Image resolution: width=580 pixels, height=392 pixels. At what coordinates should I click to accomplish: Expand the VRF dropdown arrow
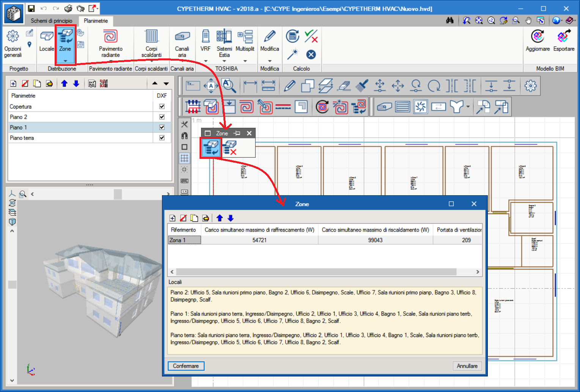click(x=206, y=61)
